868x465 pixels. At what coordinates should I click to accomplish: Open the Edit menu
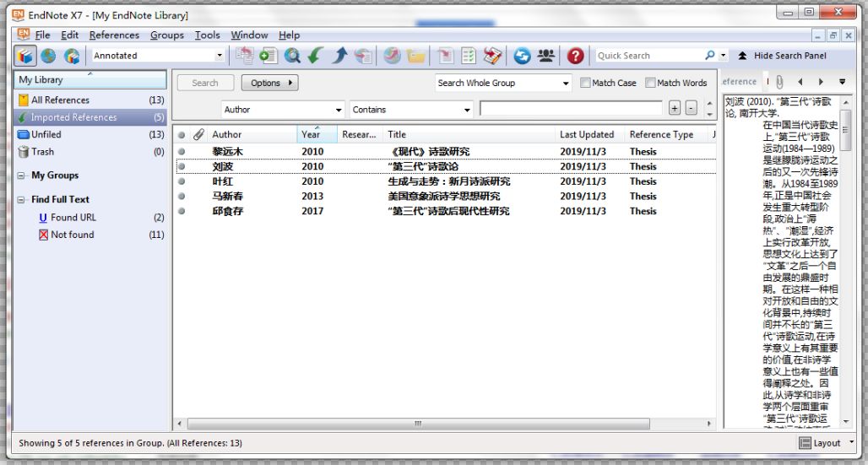point(70,35)
